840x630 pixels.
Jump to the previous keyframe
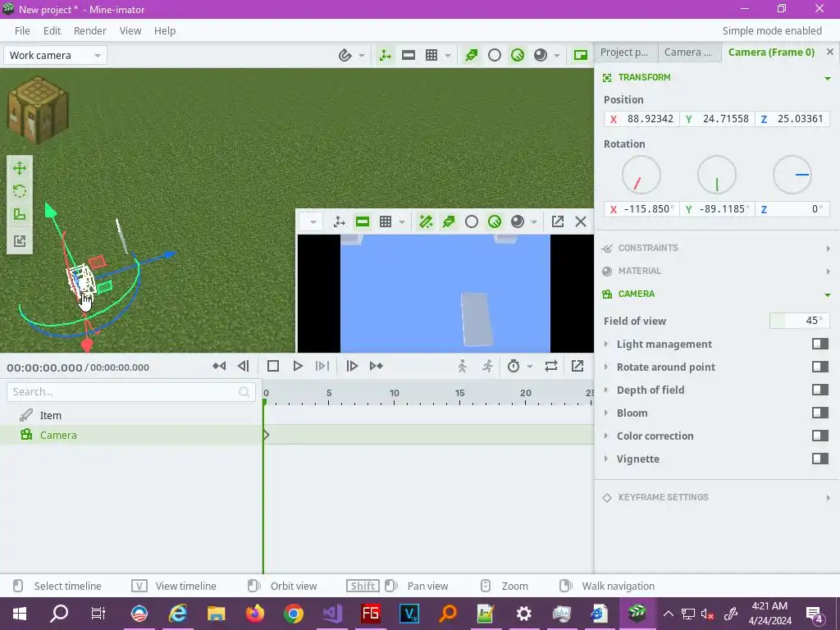(219, 366)
